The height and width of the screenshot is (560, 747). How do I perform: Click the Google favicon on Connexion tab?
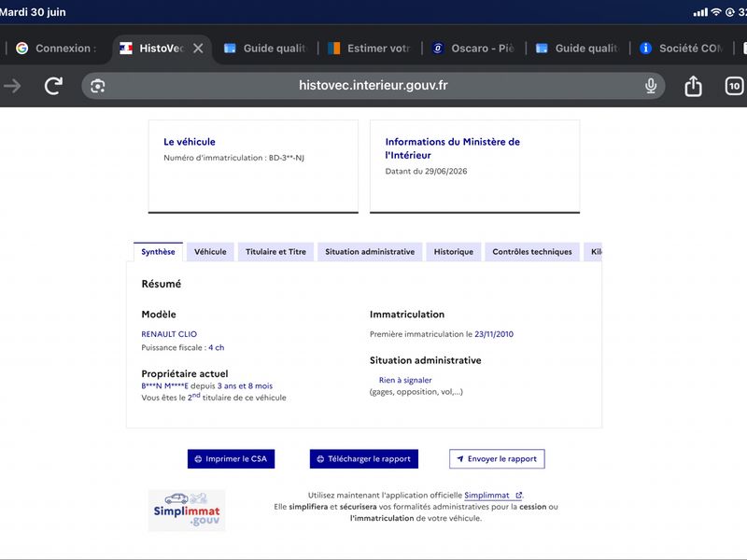[21, 49]
